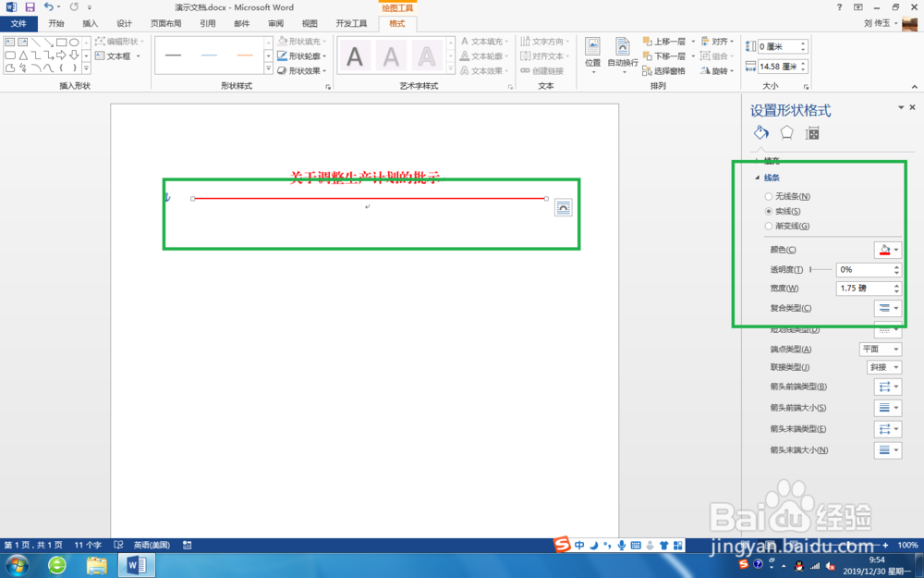Screen dimensions: 924x578
Task: Click the 文字方向 (Text Direction) icon
Action: coord(545,42)
